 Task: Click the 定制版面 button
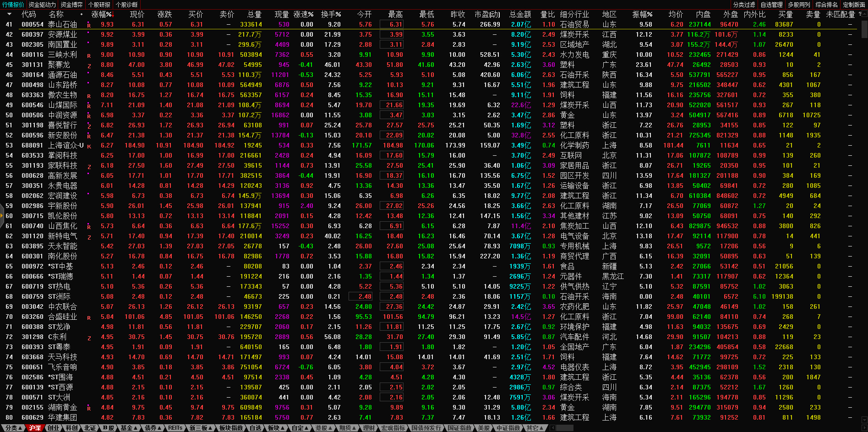click(x=854, y=5)
